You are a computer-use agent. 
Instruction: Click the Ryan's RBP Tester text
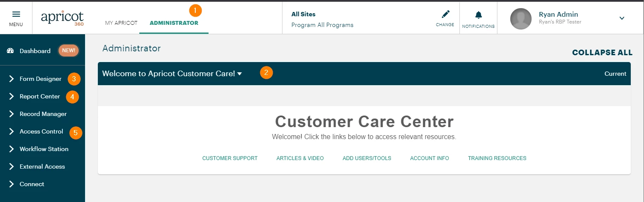[x=560, y=22]
